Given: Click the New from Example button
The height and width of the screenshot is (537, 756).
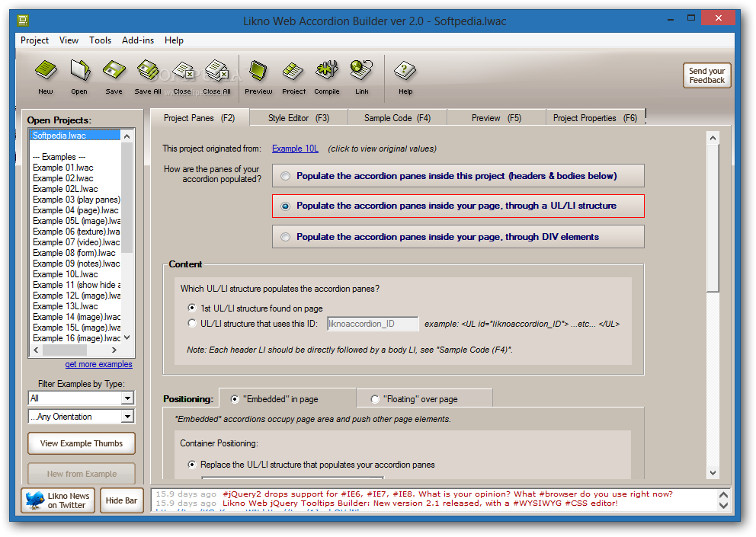Looking at the screenshot, I should click(82, 474).
